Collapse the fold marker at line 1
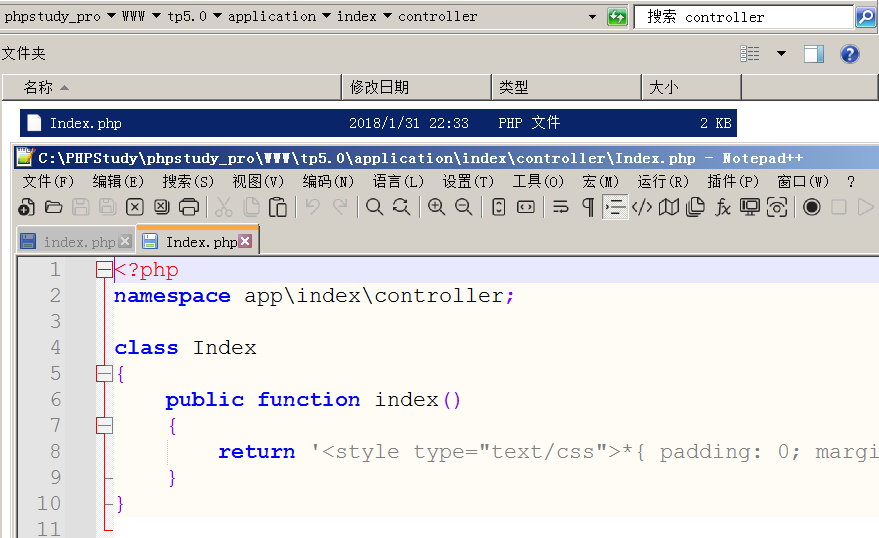 104,270
